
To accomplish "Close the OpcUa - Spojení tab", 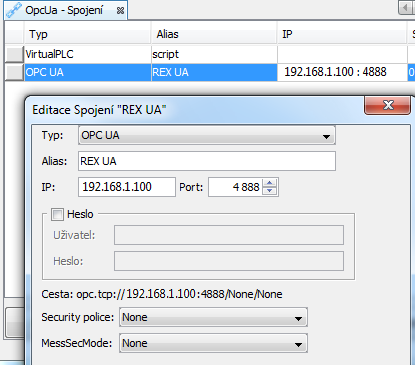I will pos(120,11).
